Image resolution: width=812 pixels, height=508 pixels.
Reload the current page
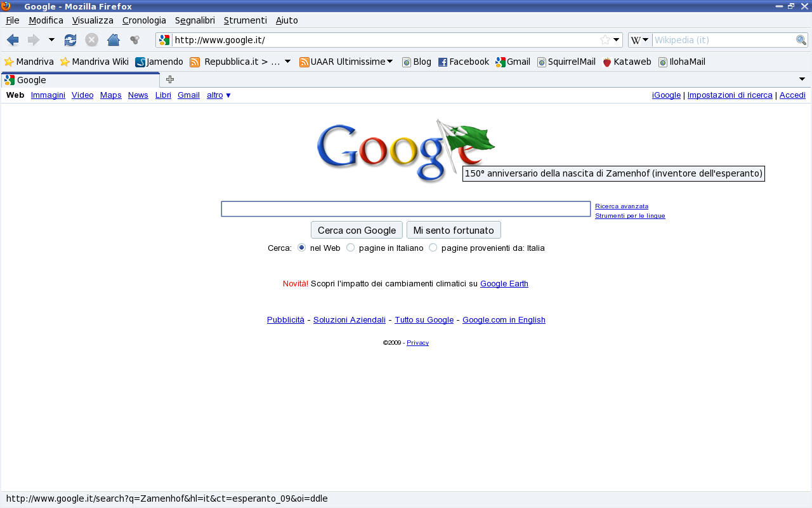70,40
